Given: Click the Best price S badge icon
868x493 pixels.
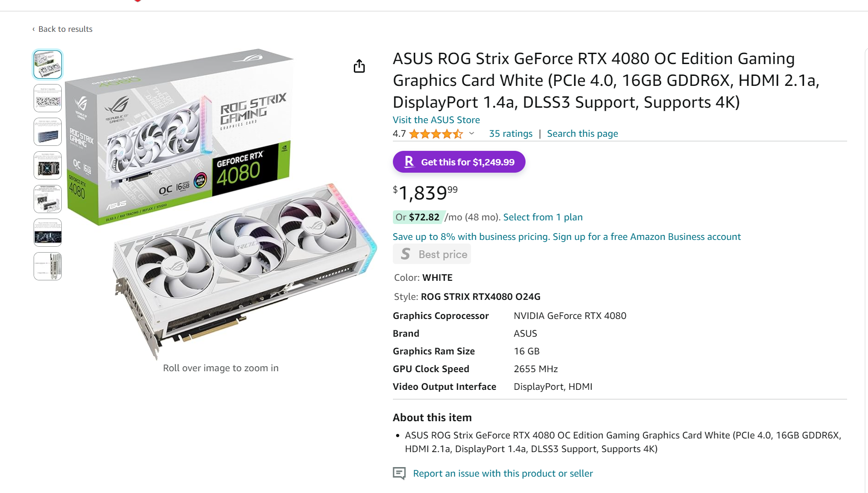Looking at the screenshot, I should click(x=406, y=254).
